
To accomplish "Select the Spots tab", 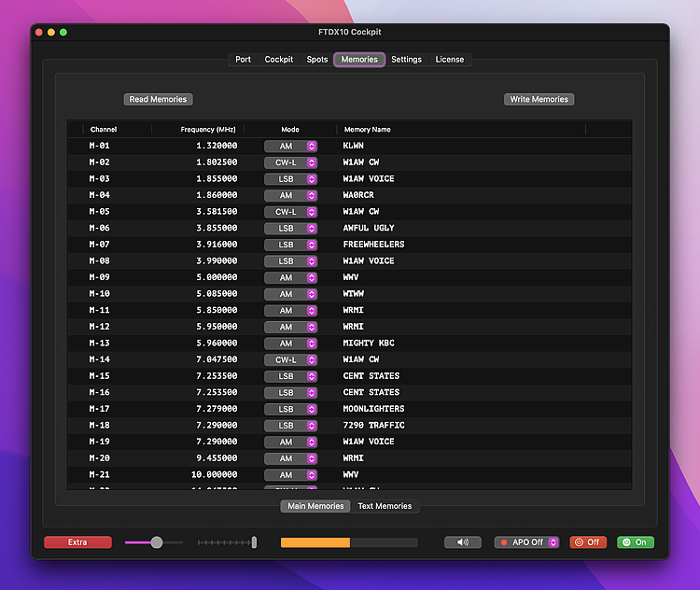I will [317, 60].
